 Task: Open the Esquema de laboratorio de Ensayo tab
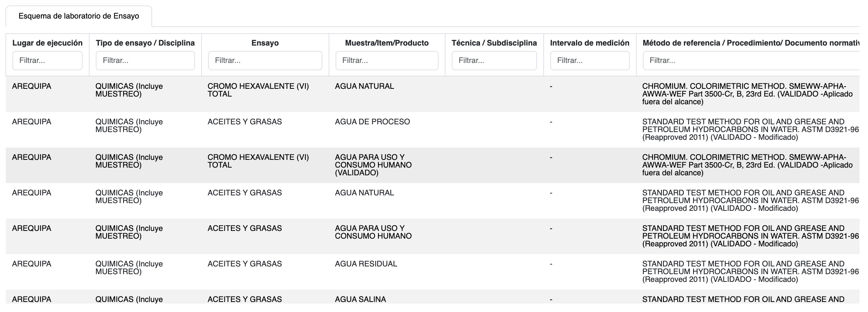click(79, 16)
